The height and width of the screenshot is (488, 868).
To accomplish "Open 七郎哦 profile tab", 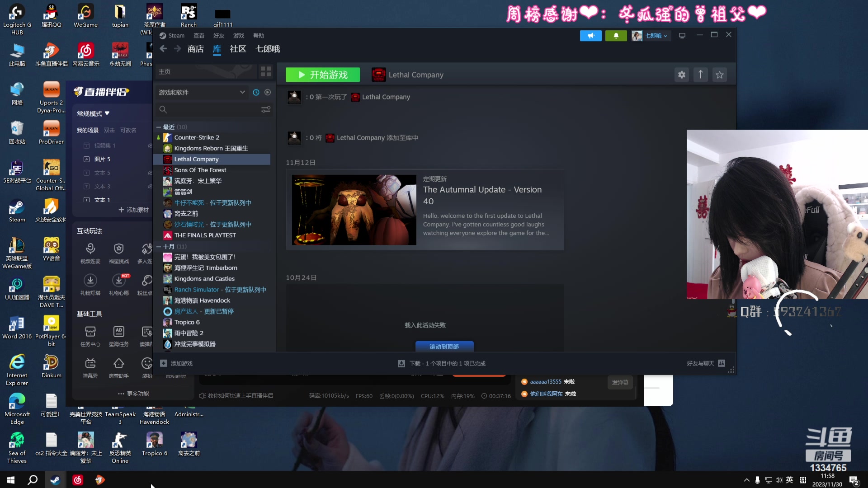I will pyautogui.click(x=268, y=49).
